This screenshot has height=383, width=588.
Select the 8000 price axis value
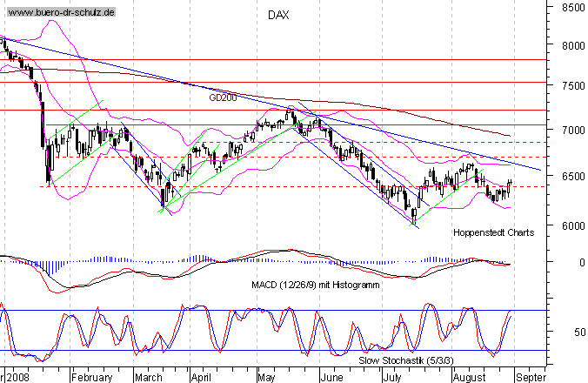[571, 46]
